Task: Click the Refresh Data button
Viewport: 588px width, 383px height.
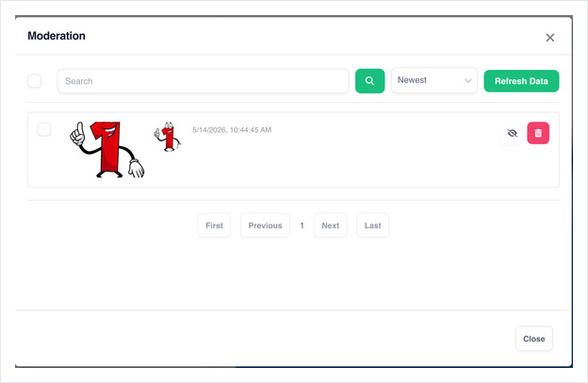Action: (x=521, y=81)
